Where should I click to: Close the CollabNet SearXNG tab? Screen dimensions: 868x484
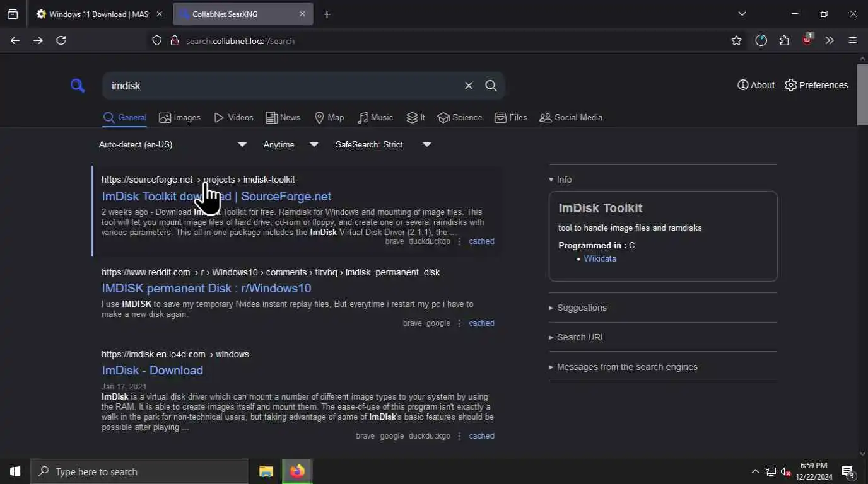point(302,14)
